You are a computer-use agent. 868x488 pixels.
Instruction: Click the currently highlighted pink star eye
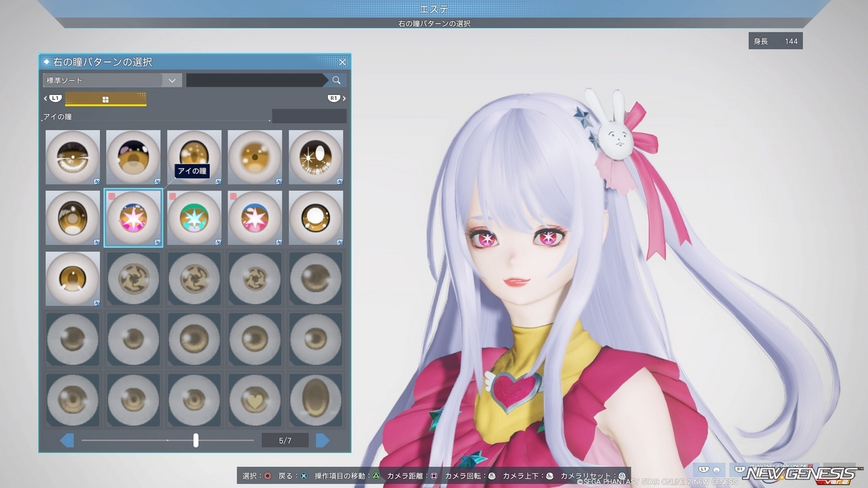(x=133, y=218)
